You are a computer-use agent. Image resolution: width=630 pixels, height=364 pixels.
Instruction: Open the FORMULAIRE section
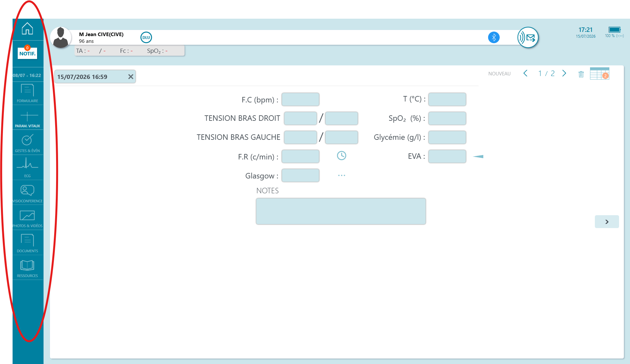tap(27, 93)
